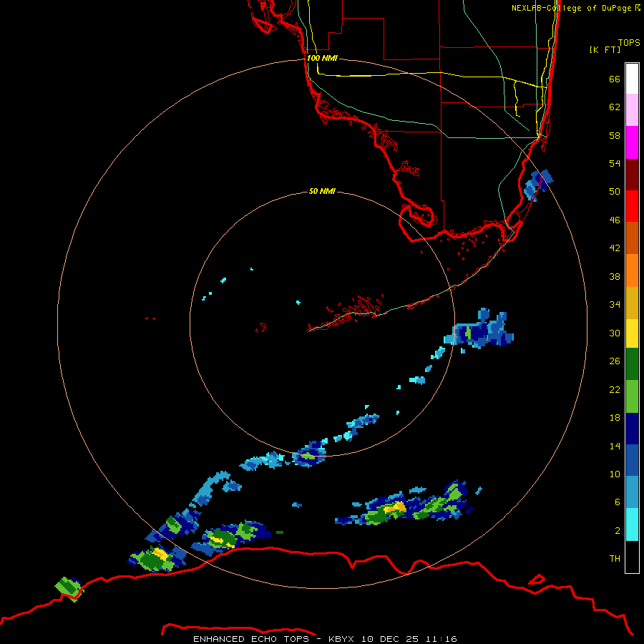Select the legend value 58
This screenshot has height=644, width=644.
[x=615, y=135]
